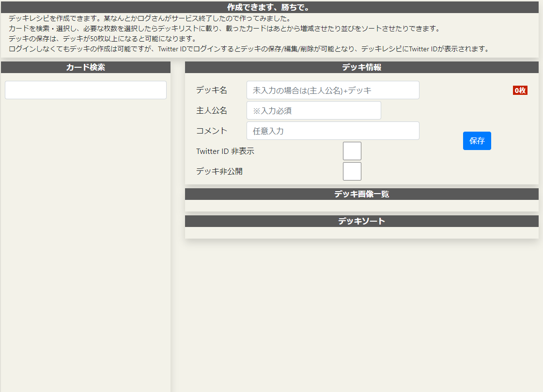Click the 作成できます、勝ちで。 title banner
Image resolution: width=543 pixels, height=392 pixels.
tap(271, 7)
